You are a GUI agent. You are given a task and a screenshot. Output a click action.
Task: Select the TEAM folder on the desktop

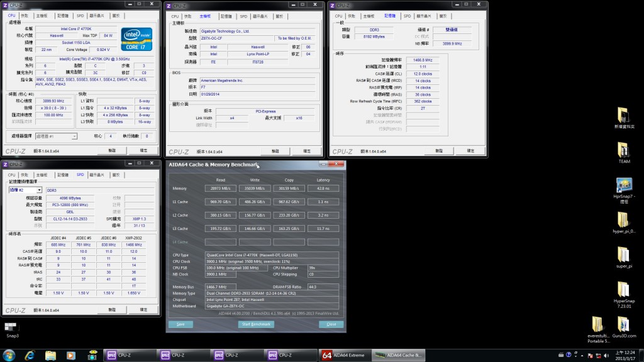point(624,153)
